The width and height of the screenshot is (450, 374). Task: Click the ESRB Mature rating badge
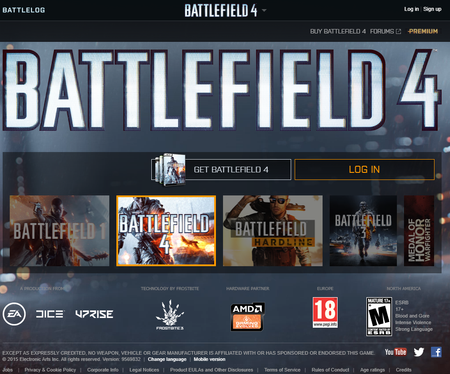point(379,317)
